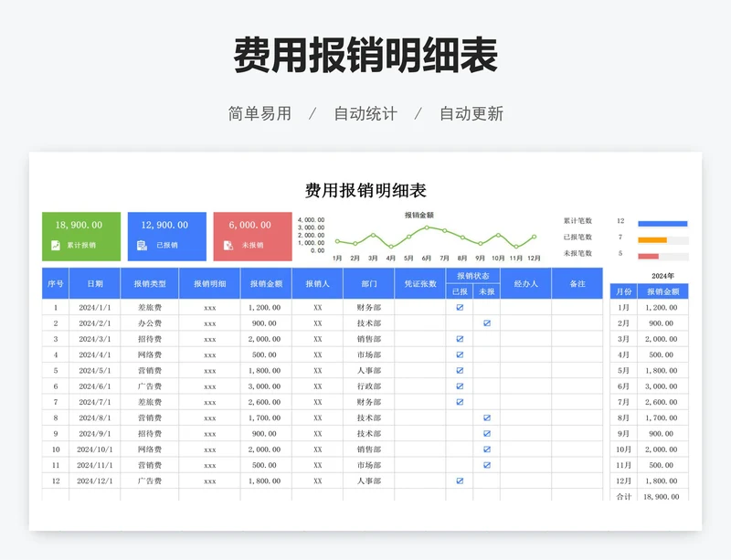Click the 报销明细 column header
Screen dimensions: 731x560
[210, 283]
